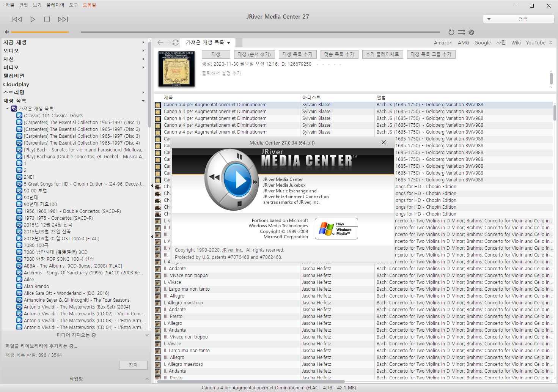Viewport: 558px width, 392px height.
Task: Expand the 작업창 panel
Action: point(147,379)
